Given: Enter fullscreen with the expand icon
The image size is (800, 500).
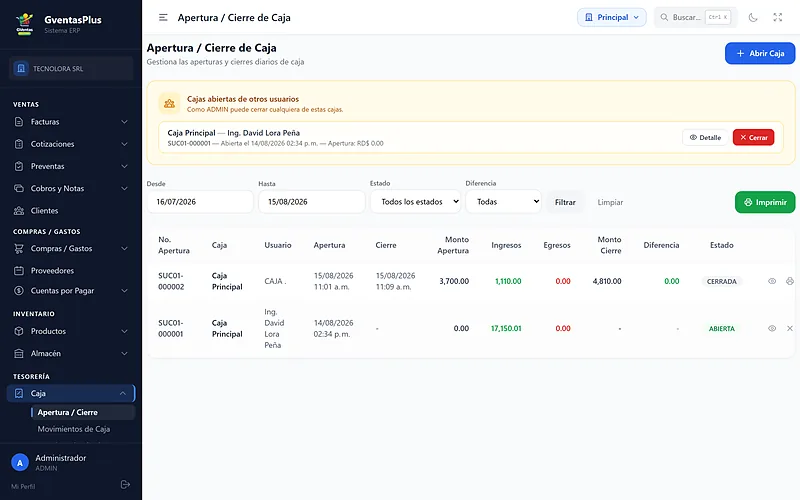Looking at the screenshot, I should pyautogui.click(x=778, y=17).
